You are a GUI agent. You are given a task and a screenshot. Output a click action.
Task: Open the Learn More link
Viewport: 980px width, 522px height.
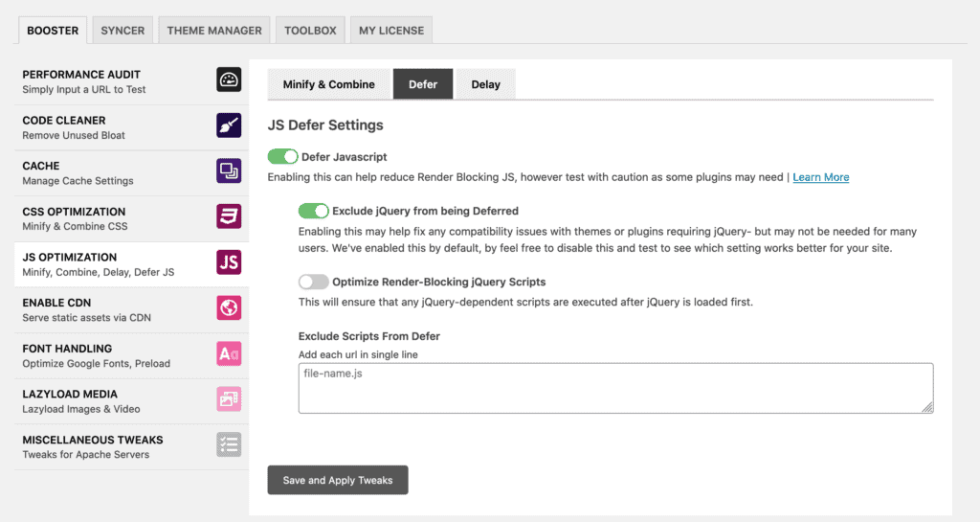point(820,177)
